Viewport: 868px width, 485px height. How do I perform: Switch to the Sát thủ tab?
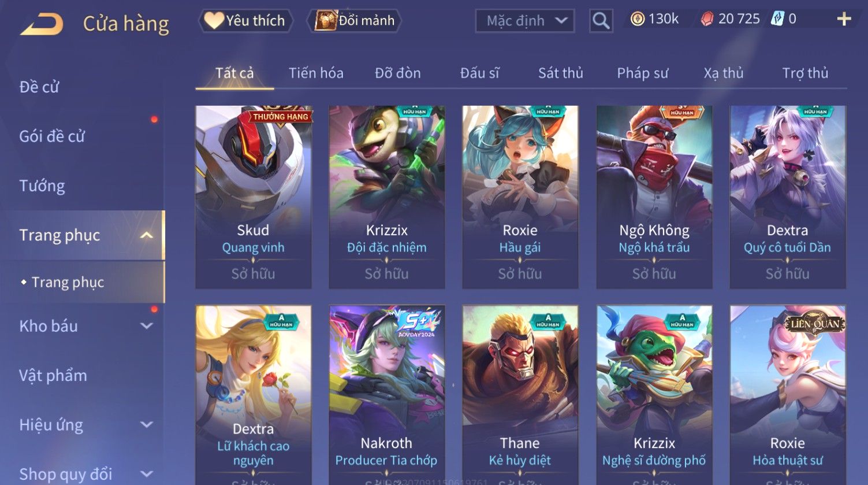560,73
